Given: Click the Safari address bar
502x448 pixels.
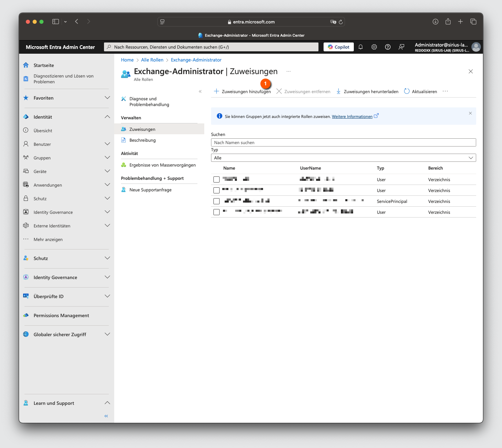Looking at the screenshot, I should point(251,22).
